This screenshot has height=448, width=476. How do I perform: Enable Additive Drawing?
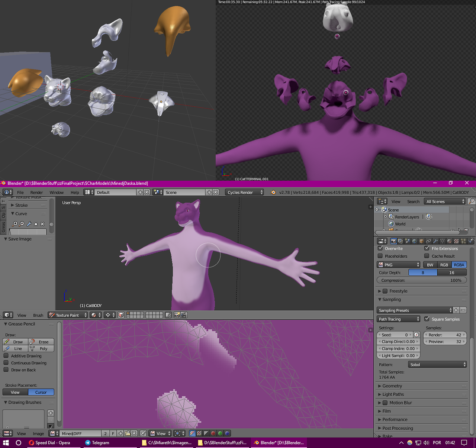[x=6, y=356]
